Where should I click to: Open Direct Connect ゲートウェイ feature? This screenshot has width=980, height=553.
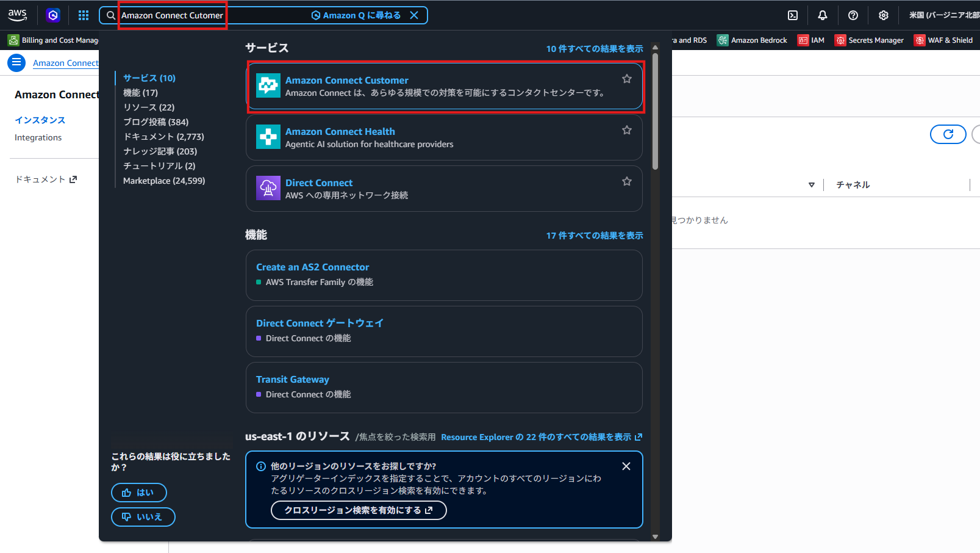pos(444,331)
